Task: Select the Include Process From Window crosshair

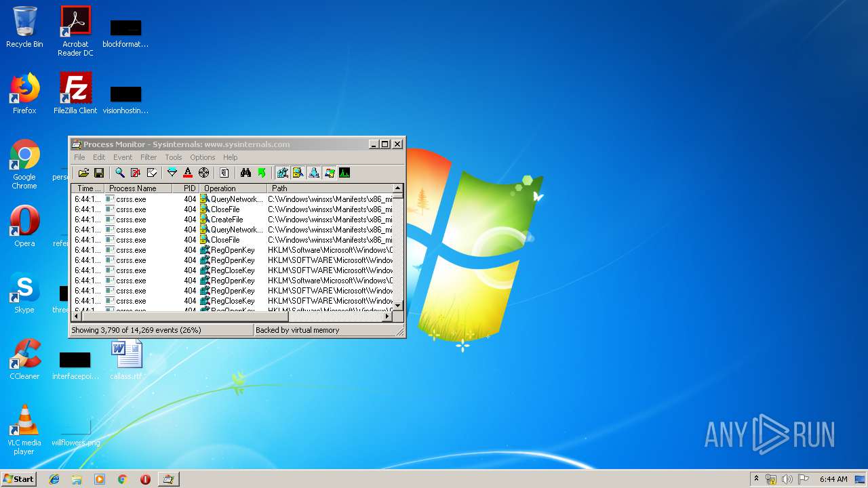Action: [x=203, y=173]
